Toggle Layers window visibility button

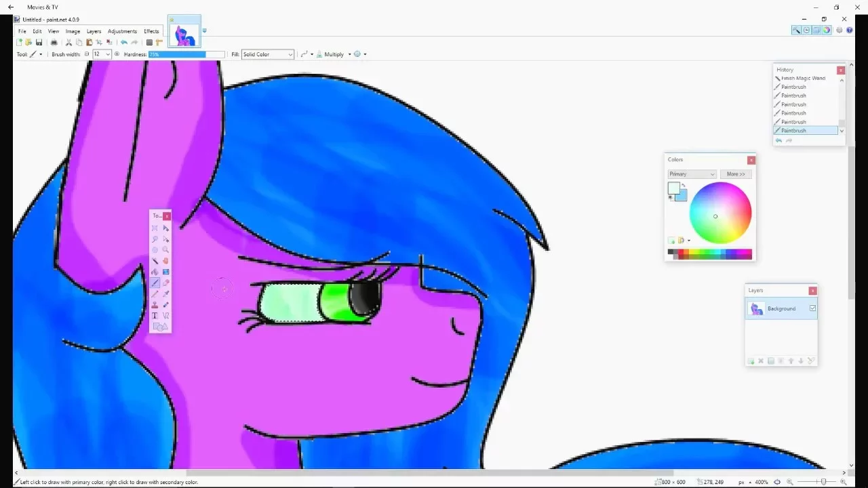[x=816, y=30]
